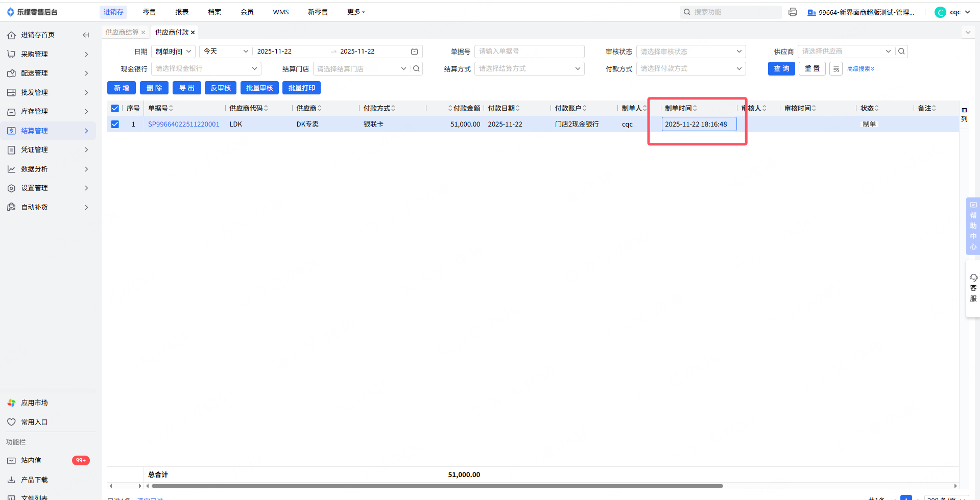Open 常用入口 heart icon
This screenshot has height=500, width=980.
click(x=11, y=422)
